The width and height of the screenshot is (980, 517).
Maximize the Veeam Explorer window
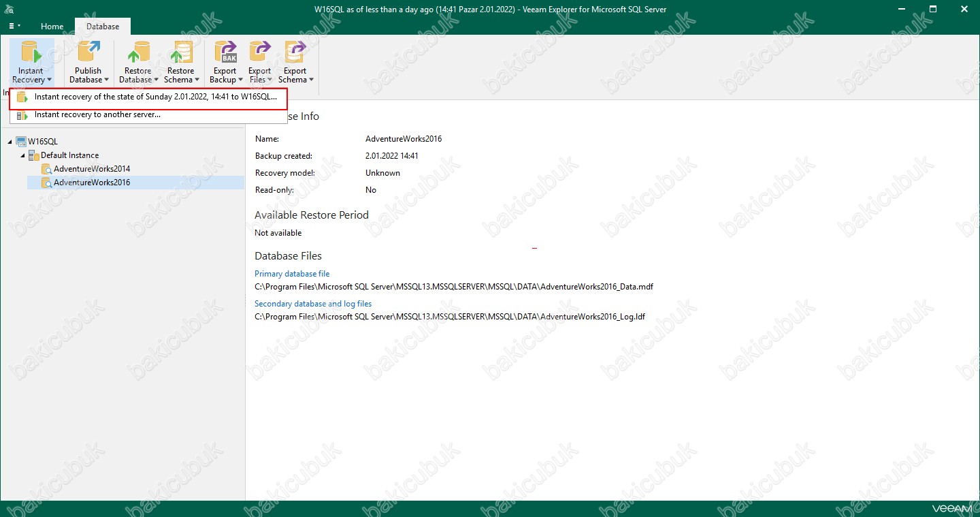(933, 10)
